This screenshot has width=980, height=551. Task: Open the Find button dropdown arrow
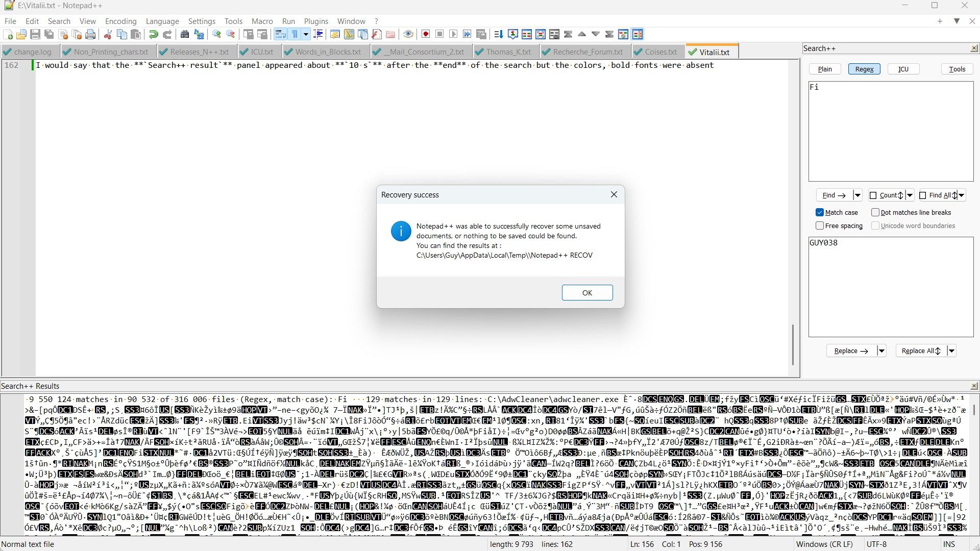pyautogui.click(x=857, y=195)
